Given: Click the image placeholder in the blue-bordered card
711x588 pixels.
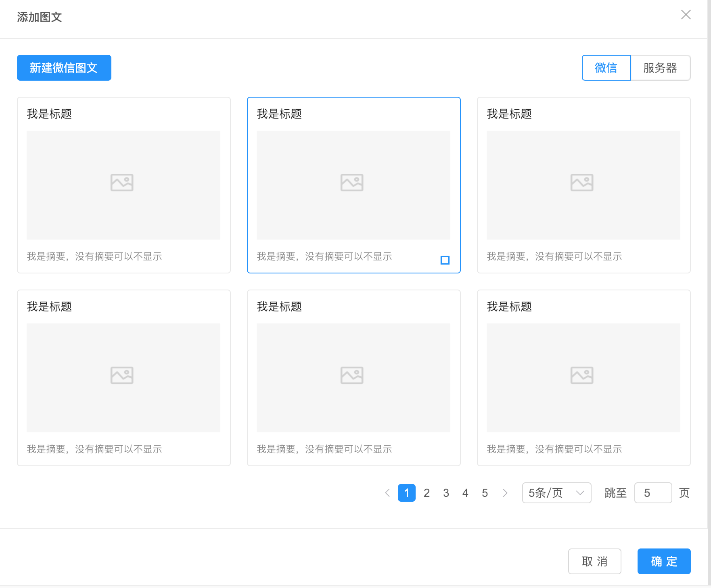Looking at the screenshot, I should pos(353,185).
